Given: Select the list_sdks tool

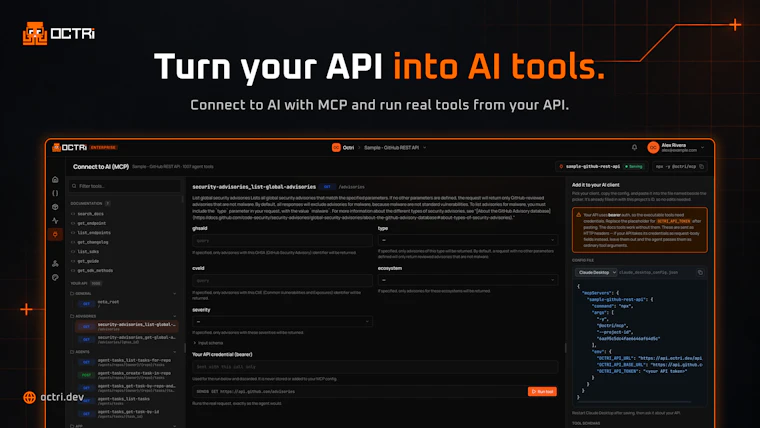Looking at the screenshot, I should tap(88, 252).
